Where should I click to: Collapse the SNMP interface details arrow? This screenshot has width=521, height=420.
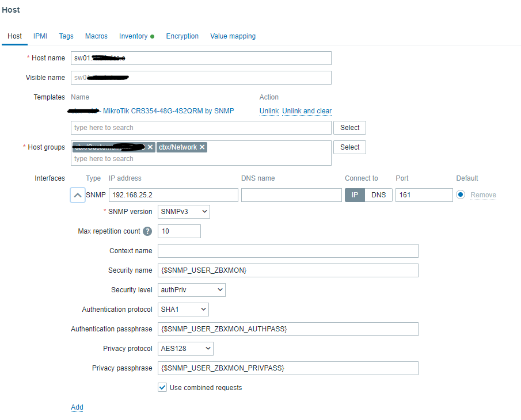click(78, 195)
